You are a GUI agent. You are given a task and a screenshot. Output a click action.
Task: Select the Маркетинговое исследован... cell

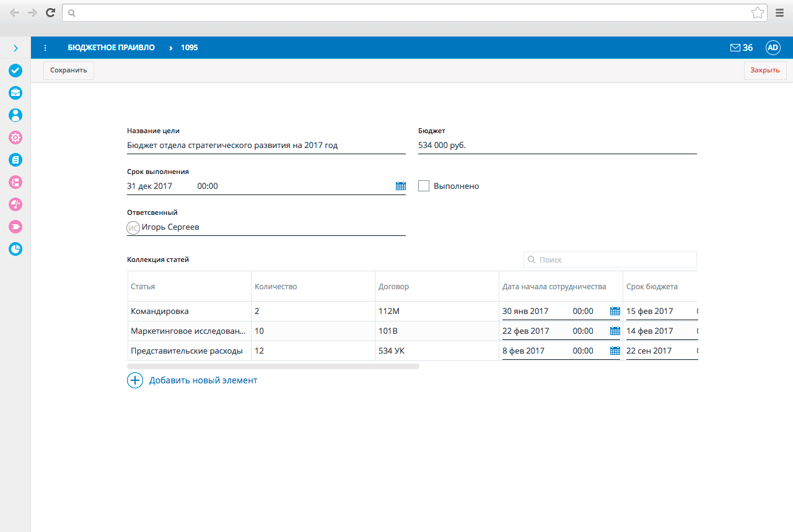(189, 331)
